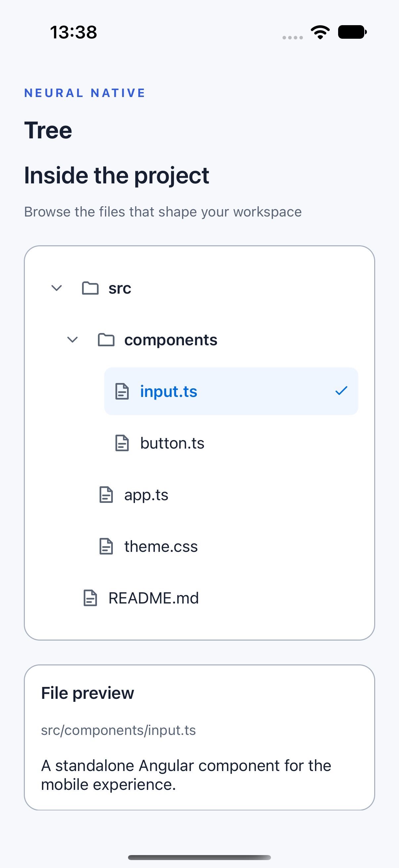Select theme.css file name
Screen dimensions: 399x868
click(161, 546)
